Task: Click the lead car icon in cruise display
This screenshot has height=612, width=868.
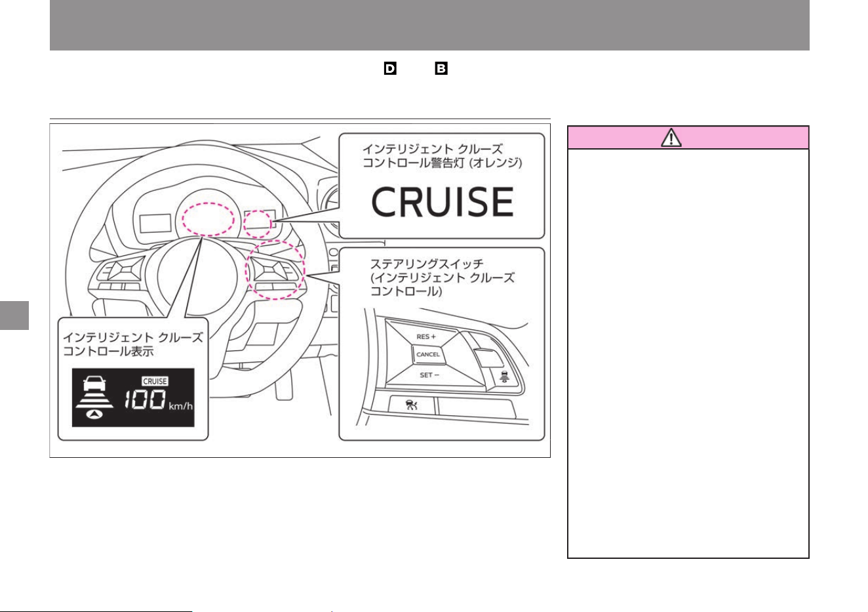Action: (95, 382)
